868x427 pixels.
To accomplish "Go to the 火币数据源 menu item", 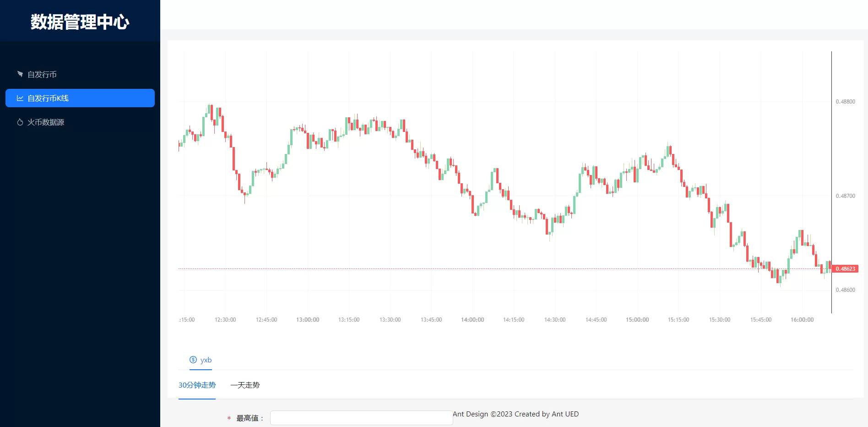I will click(x=46, y=122).
